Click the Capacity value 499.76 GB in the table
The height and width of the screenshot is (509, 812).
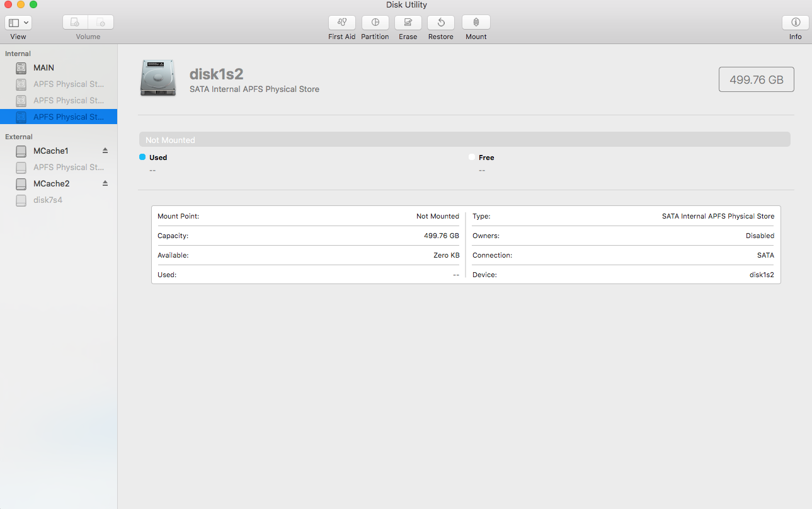[442, 236]
